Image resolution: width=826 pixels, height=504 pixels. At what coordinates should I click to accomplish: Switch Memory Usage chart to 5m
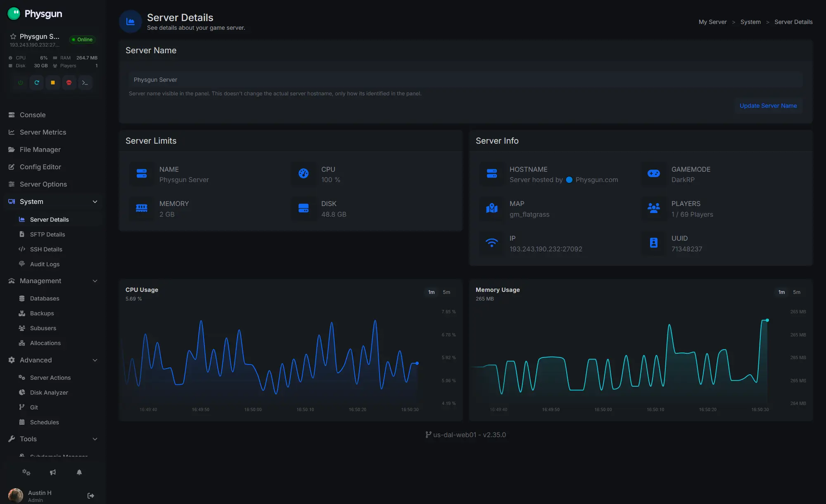tap(797, 292)
